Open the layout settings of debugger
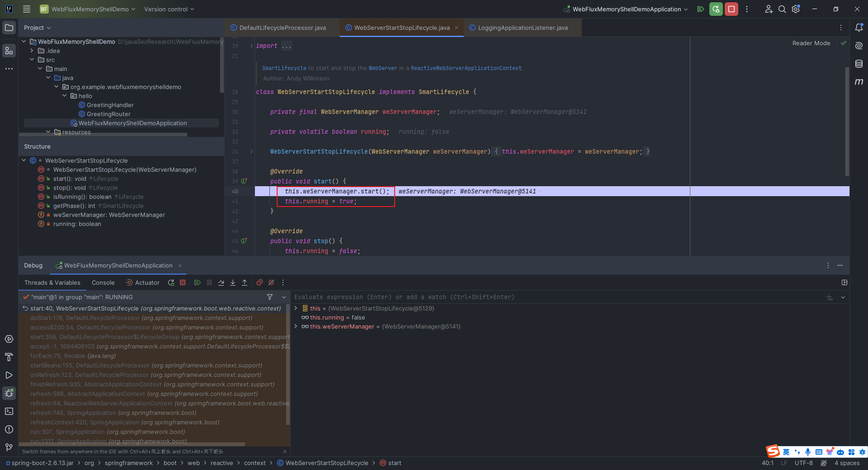Viewport: 868px width, 470px height. pyautogui.click(x=844, y=282)
